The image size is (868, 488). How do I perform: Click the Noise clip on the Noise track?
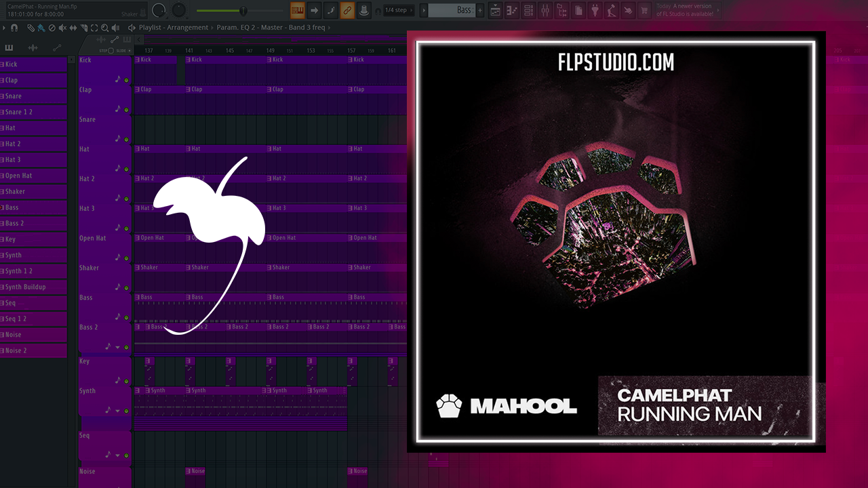pos(196,471)
